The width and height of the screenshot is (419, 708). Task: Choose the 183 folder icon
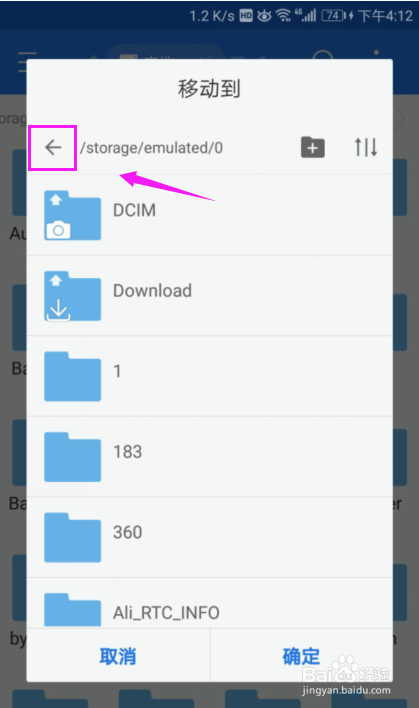(x=72, y=456)
